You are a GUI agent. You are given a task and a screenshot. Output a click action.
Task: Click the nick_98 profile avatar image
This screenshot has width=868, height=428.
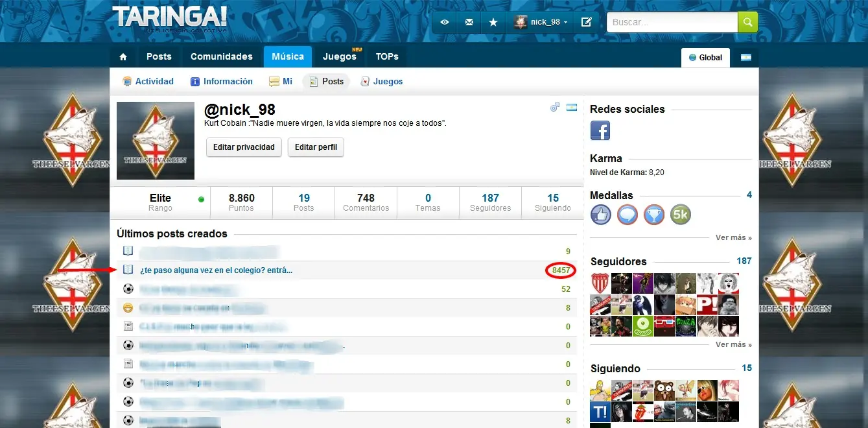pos(156,141)
